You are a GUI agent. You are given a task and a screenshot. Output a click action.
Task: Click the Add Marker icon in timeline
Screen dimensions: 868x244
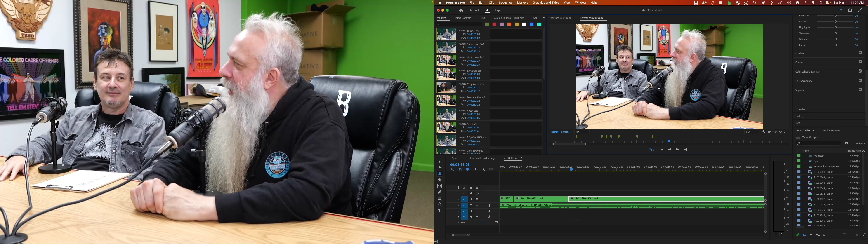pos(476,169)
